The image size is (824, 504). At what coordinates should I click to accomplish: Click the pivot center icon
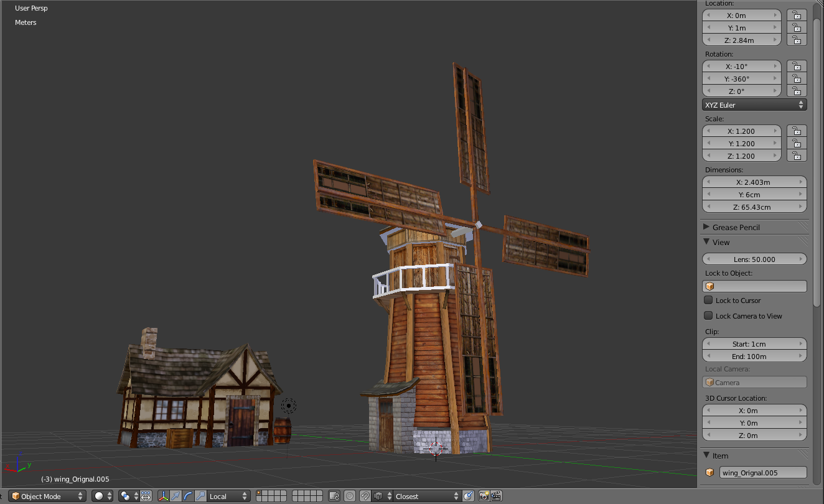[125, 496]
